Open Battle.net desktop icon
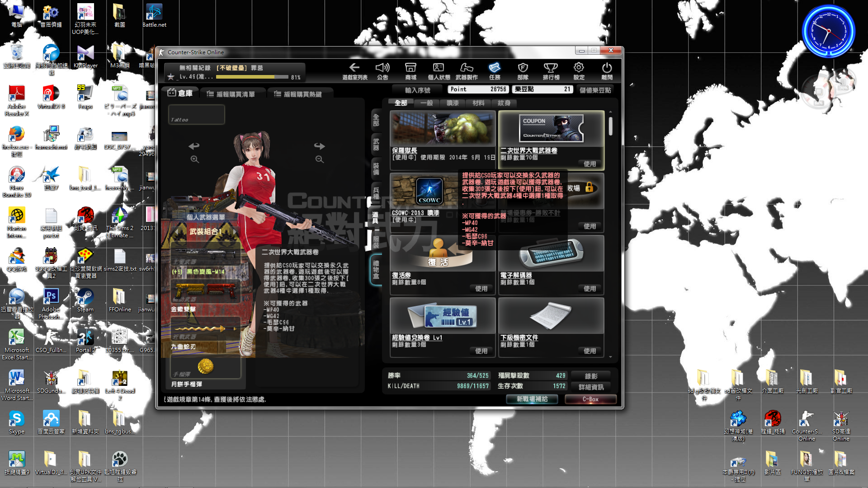 [x=154, y=16]
